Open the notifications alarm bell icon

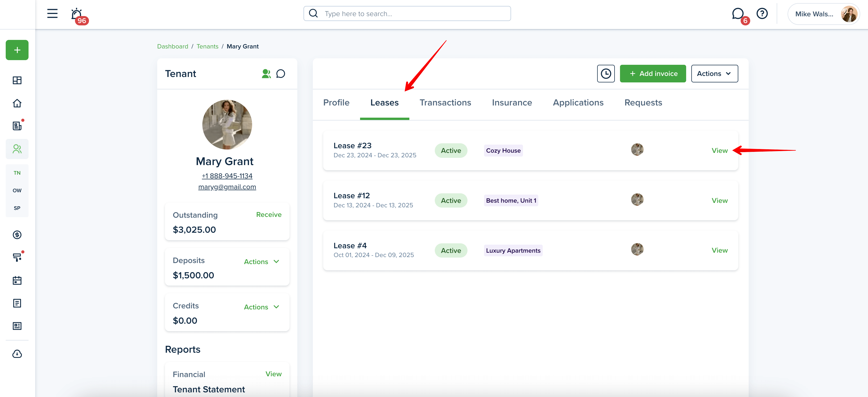coord(77,14)
